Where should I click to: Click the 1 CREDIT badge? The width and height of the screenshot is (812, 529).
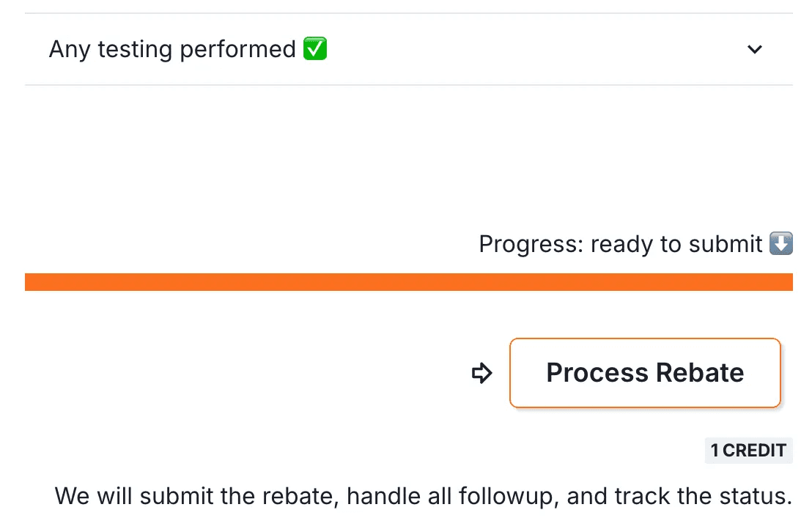[748, 451]
